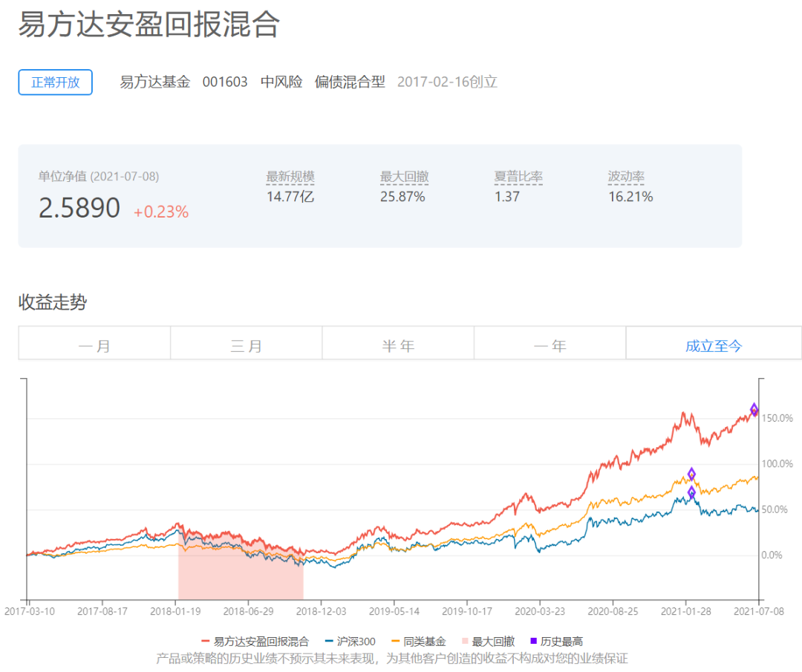Click the 2017-03-10 axis date label
The height and width of the screenshot is (672, 802).
click(x=30, y=611)
